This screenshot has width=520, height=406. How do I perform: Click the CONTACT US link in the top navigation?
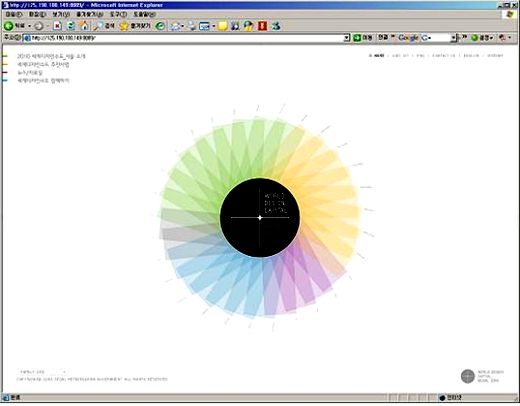[443, 56]
